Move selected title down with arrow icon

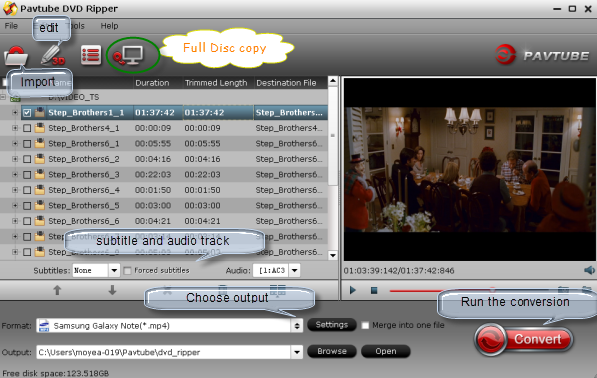[112, 290]
